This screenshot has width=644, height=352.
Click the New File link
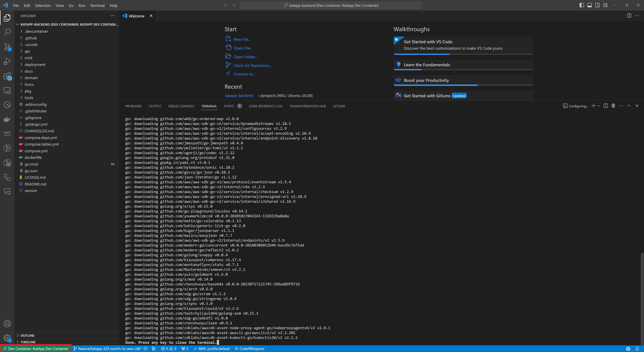point(242,39)
